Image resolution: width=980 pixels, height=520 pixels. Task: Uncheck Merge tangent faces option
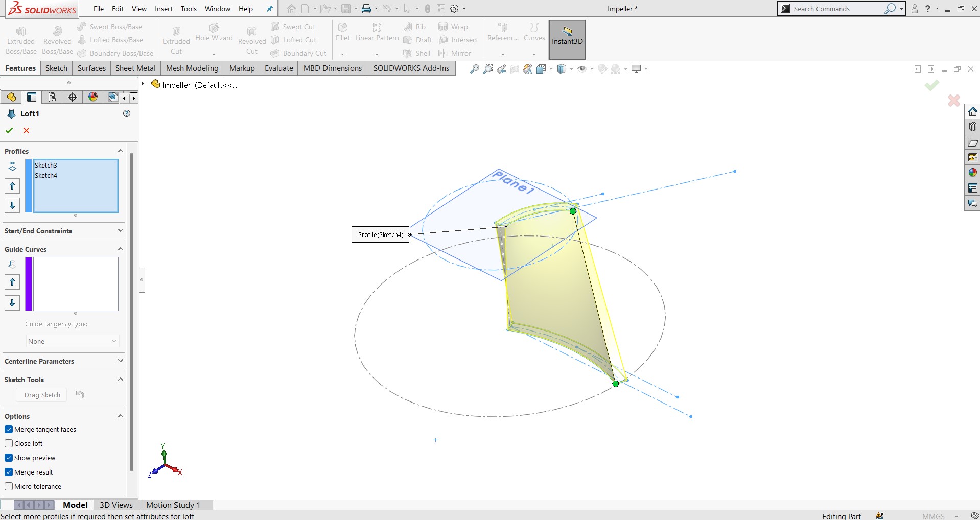pos(9,429)
